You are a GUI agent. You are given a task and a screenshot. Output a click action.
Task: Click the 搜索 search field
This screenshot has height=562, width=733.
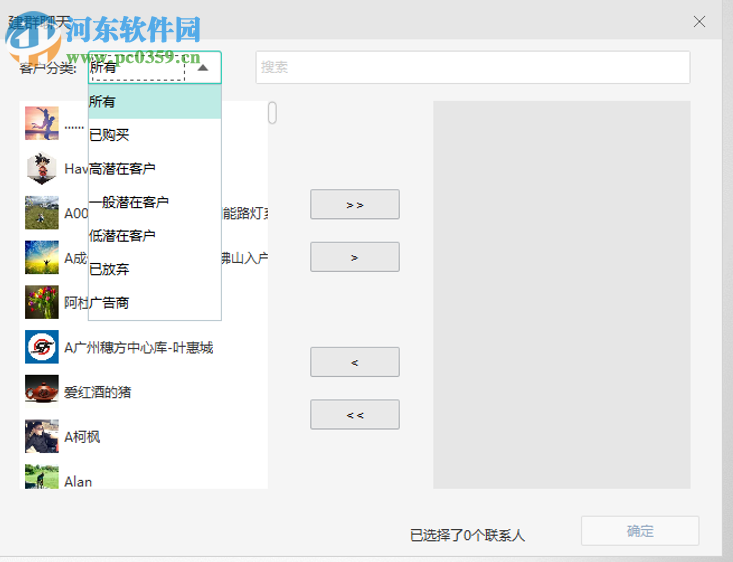click(473, 67)
